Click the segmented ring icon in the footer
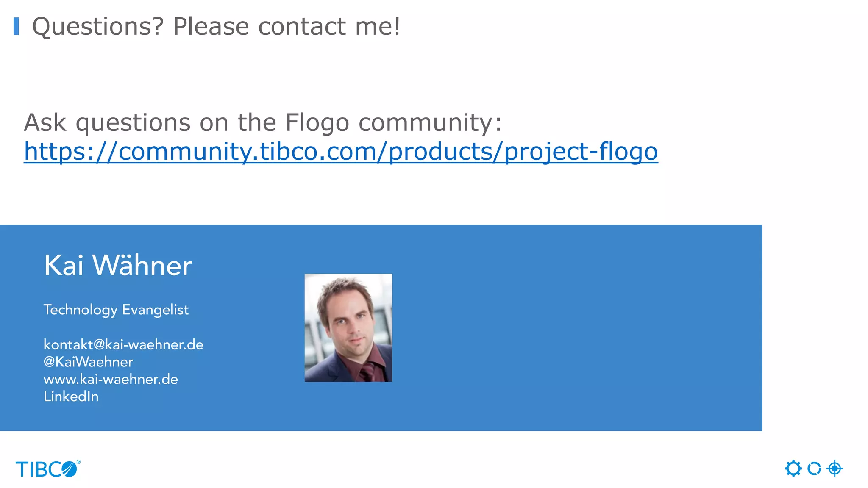 pos(814,469)
